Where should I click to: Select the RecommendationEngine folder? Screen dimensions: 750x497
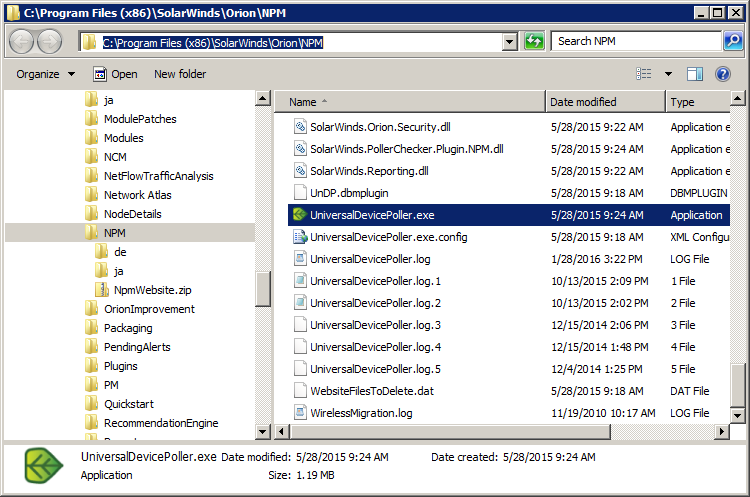[161, 423]
